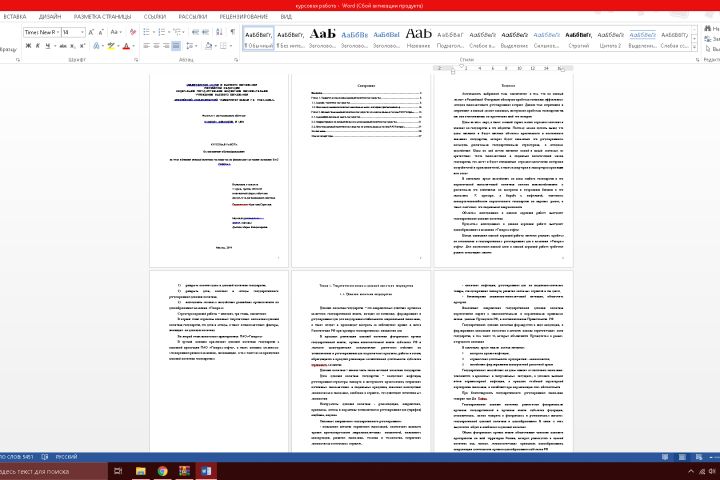Sort text with the A-Z sort icon
Image resolution: width=720 pixels, height=480 pixels.
[219, 32]
